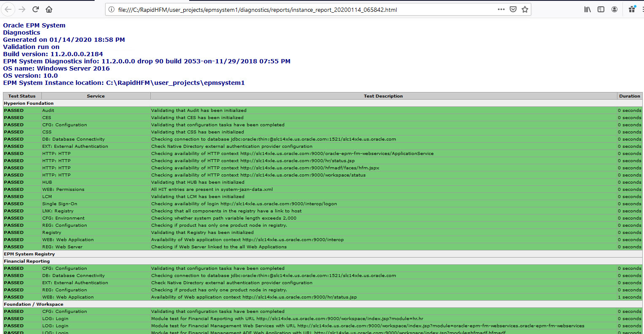Click the 'Single Sign-On' service cell
This screenshot has width=644, height=334.
coord(96,204)
